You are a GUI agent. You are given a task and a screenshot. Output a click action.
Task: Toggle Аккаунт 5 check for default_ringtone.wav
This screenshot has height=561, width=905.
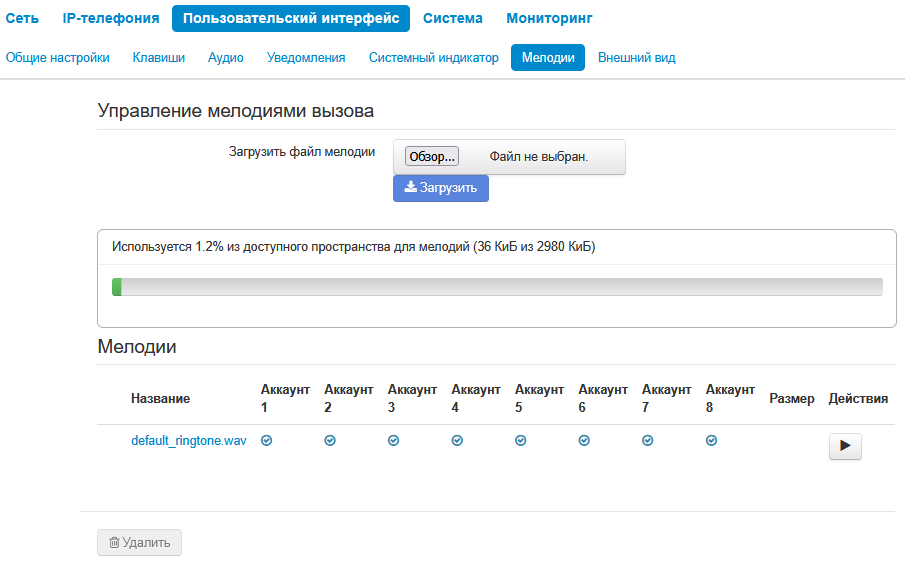521,440
